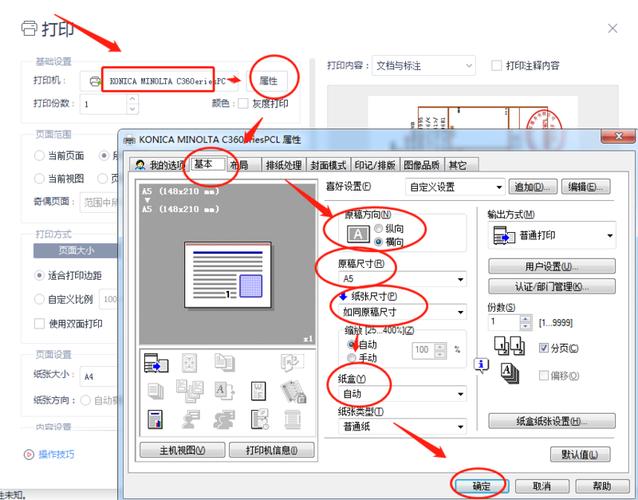Open the KONICA MINOLTA printer dropdown

(159, 81)
